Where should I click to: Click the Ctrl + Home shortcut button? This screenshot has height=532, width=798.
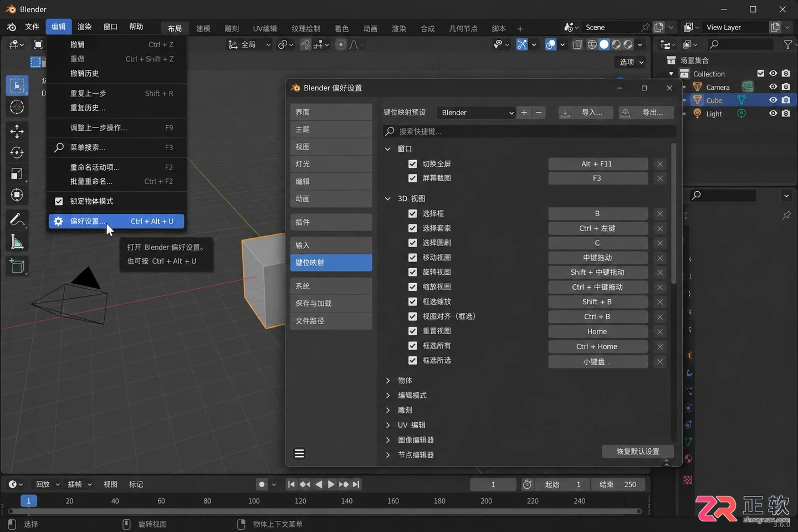598,346
